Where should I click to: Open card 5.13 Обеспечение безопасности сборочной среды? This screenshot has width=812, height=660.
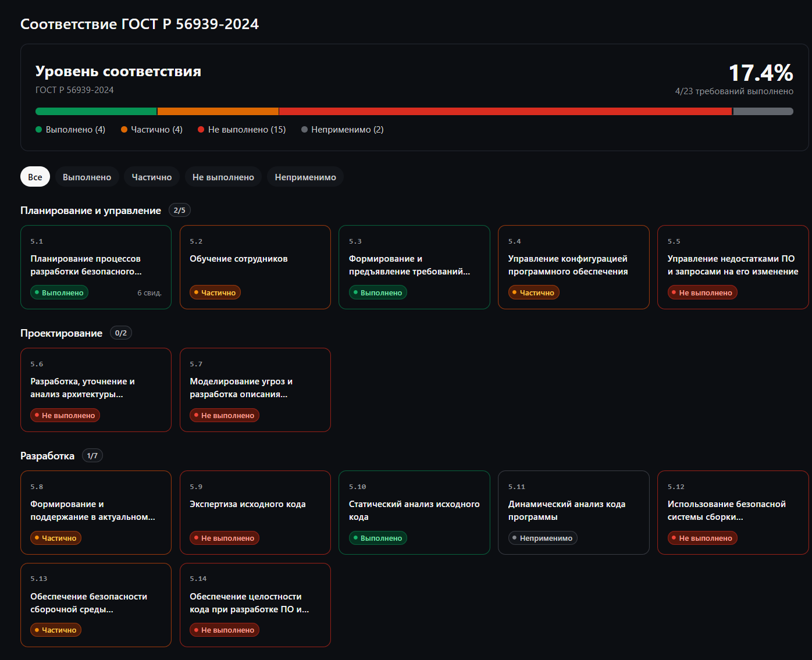(96, 605)
